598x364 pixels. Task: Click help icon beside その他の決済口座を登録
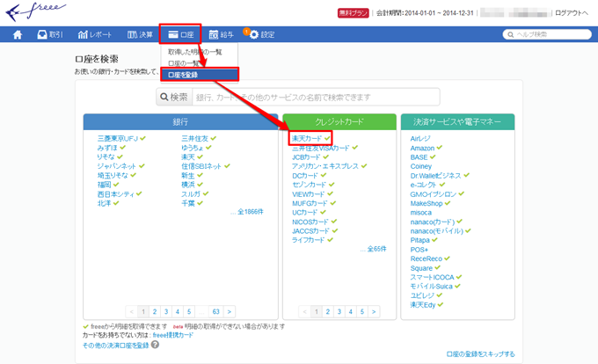click(155, 345)
